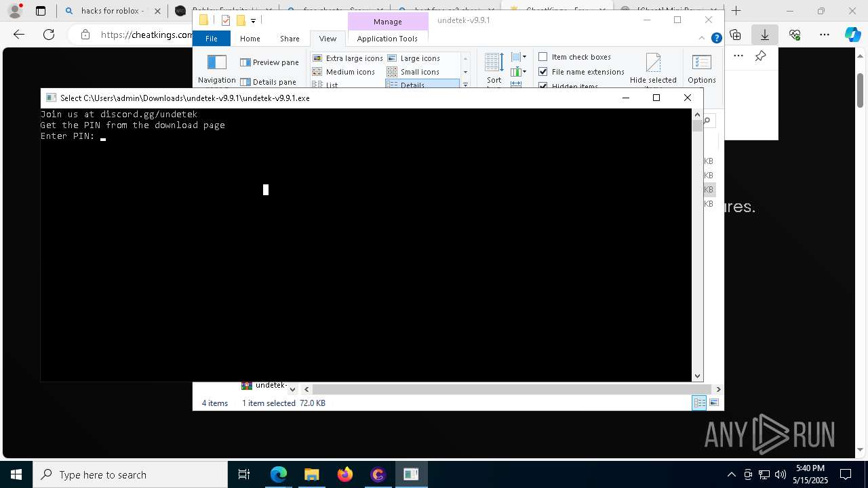Enable Item check boxes

(574, 57)
